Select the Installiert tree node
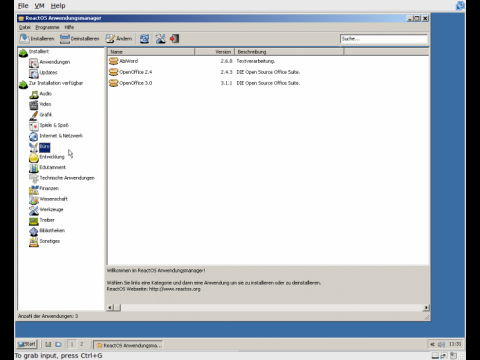Image resolution: width=480 pixels, height=360 pixels. coord(39,51)
